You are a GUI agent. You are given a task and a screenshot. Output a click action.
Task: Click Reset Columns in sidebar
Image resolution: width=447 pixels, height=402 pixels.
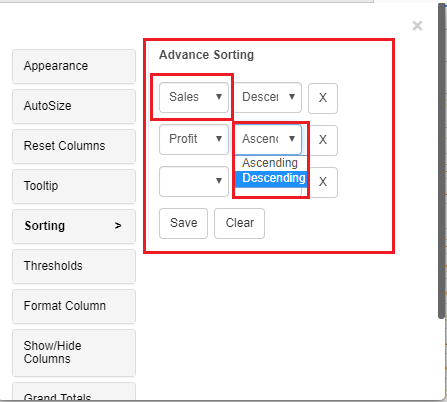[74, 146]
